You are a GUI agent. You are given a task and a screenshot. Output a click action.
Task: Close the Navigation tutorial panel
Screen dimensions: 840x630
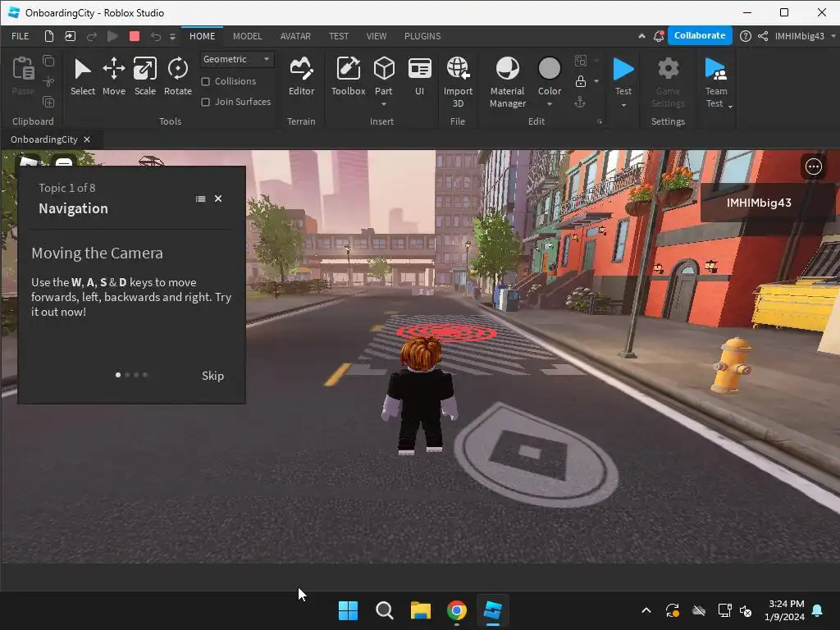218,199
